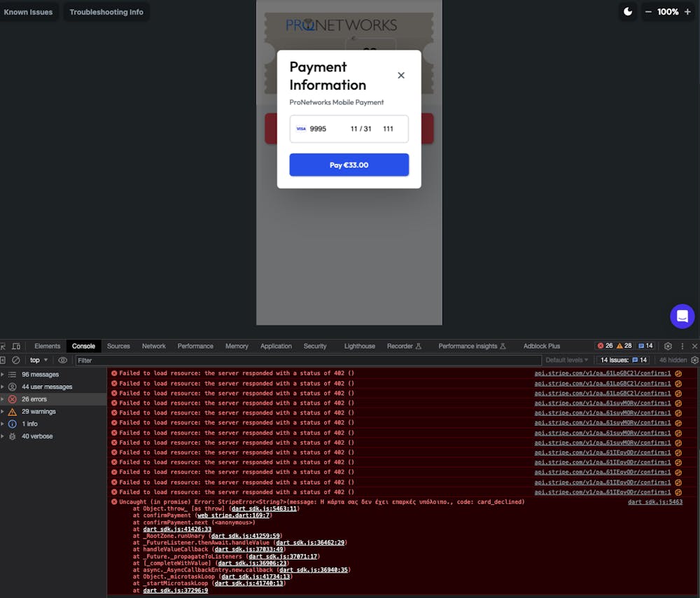Open the Recorder tab
This screenshot has height=598, width=700.
click(x=404, y=346)
